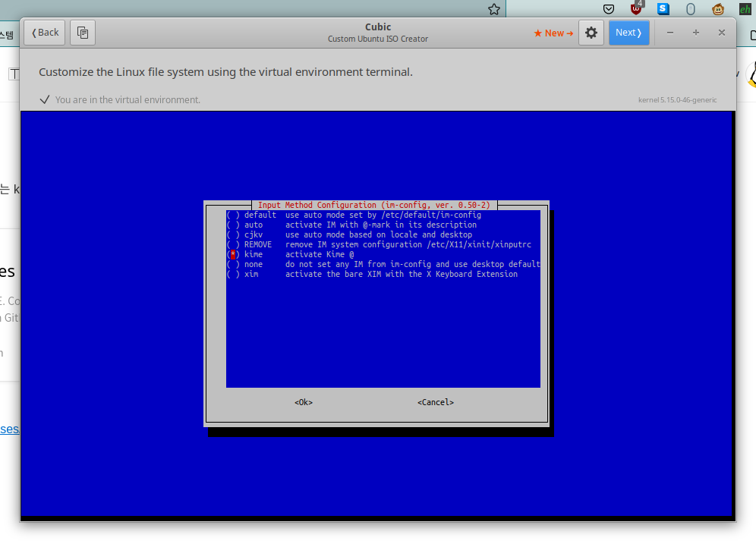Image resolution: width=756 pixels, height=544 pixels.
Task: Click 'activate Kime @' description text
Action: tap(320, 254)
